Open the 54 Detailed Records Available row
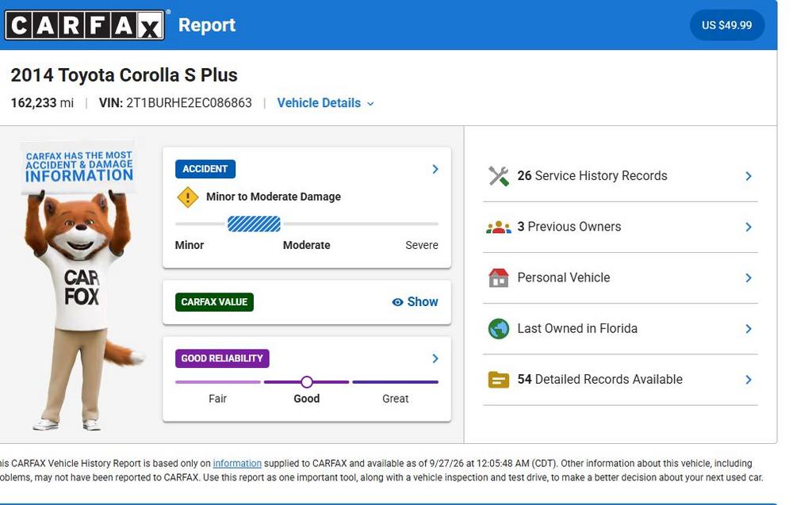 pos(620,380)
